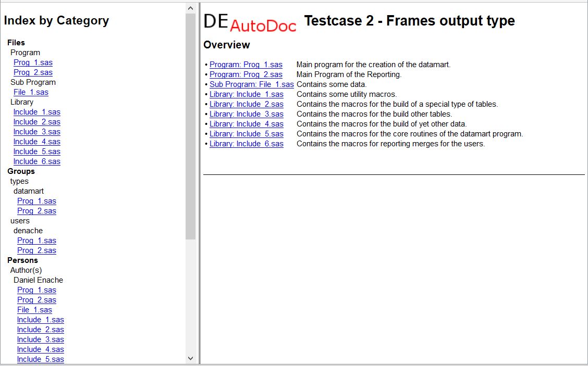Screen dimensions: 588x366
Task: Open Include_6.sas under the Library heading
Action: (36, 161)
